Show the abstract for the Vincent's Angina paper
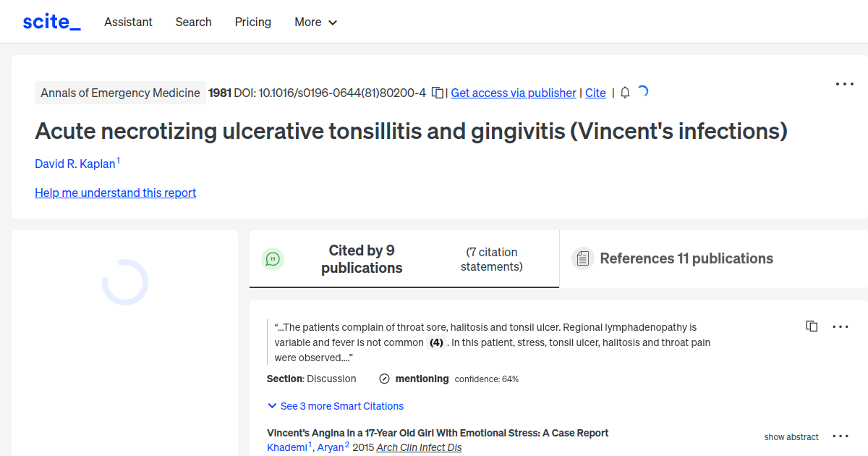868x456 pixels. pos(791,436)
